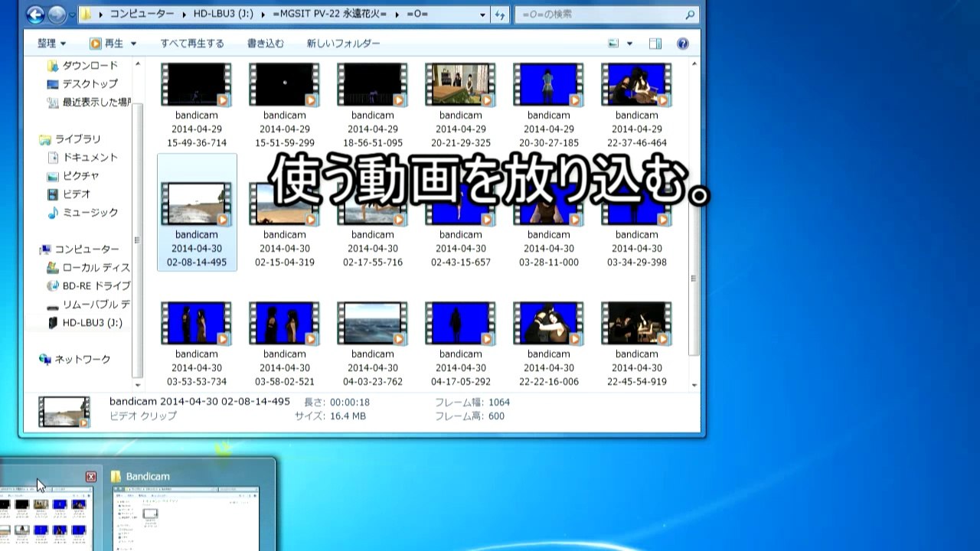980x551 pixels.
Task: Open the recent pages dropdown arrow
Action: coord(72,15)
